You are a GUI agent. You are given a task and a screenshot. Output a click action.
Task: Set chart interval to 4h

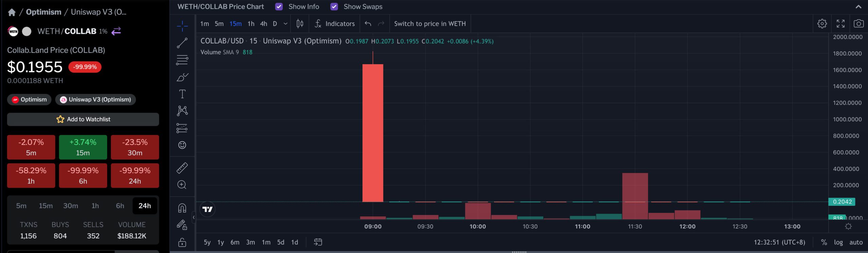pos(264,24)
